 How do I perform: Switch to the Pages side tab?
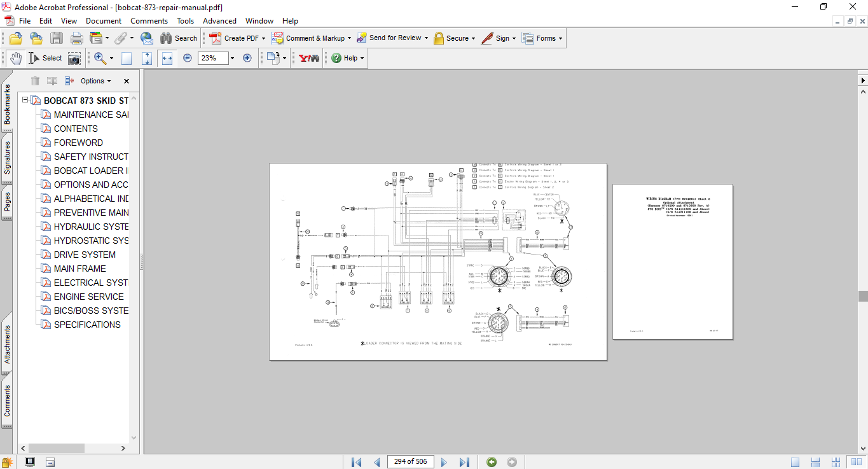pos(8,202)
